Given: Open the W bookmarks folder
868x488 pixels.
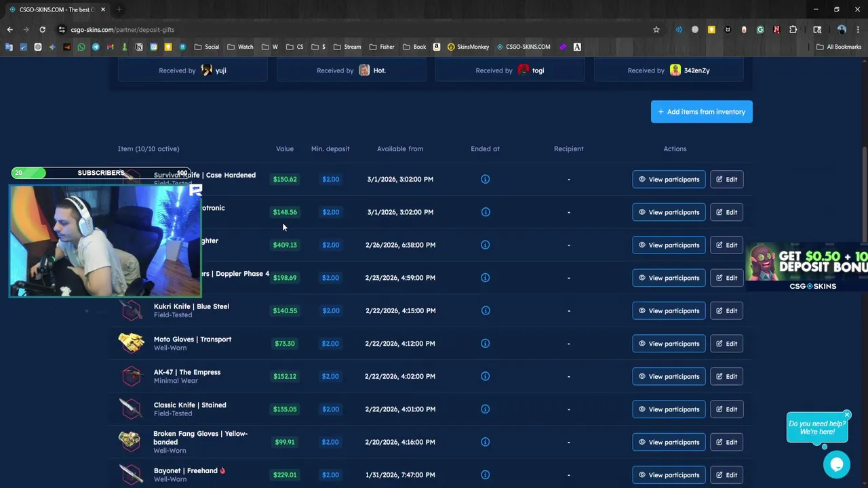Looking at the screenshot, I should click(x=270, y=47).
